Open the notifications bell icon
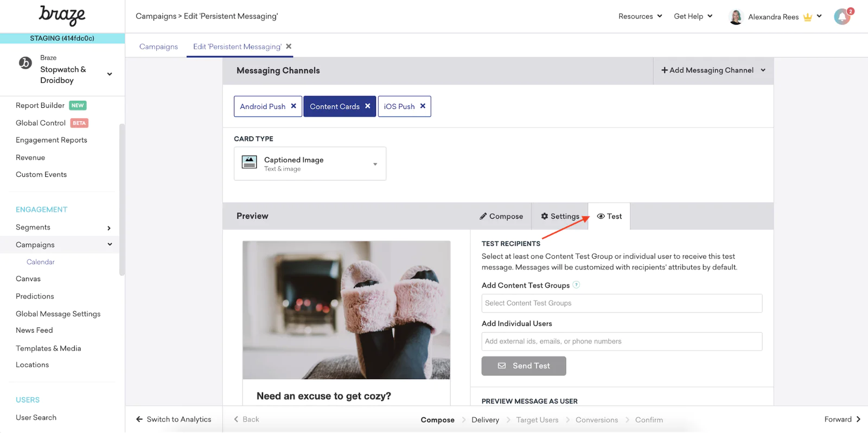Viewport: 868px width, 433px height. [x=843, y=17]
